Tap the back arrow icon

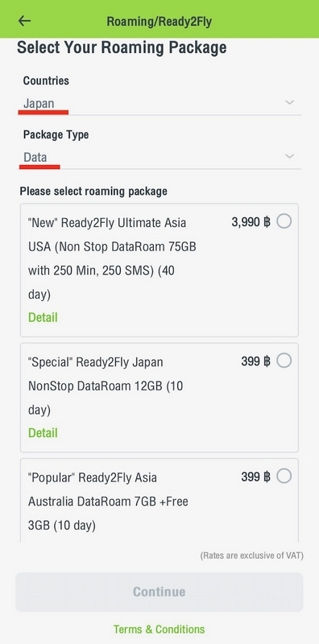click(x=25, y=21)
